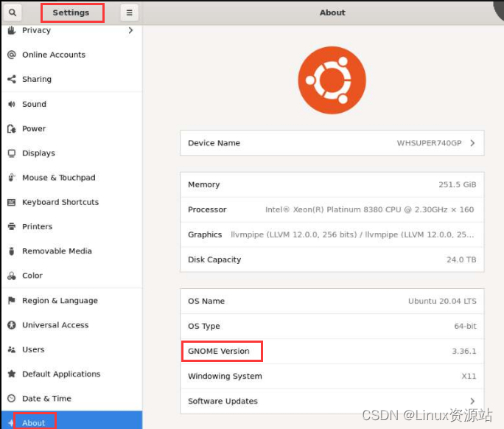Click the Graphics label
Viewport: 504px width, 429px height.
[205, 234]
